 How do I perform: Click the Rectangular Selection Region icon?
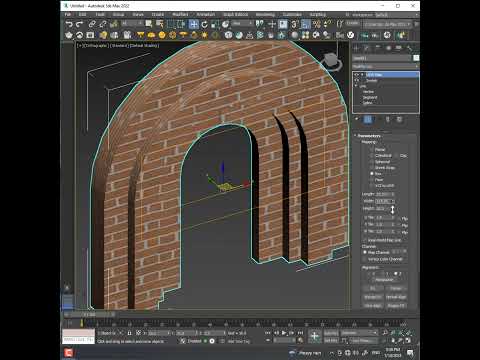(171, 24)
